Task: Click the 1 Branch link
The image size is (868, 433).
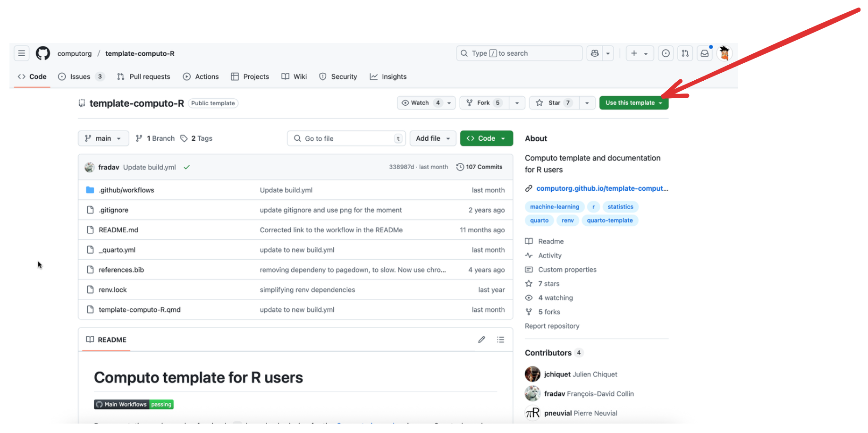Action: coord(155,138)
